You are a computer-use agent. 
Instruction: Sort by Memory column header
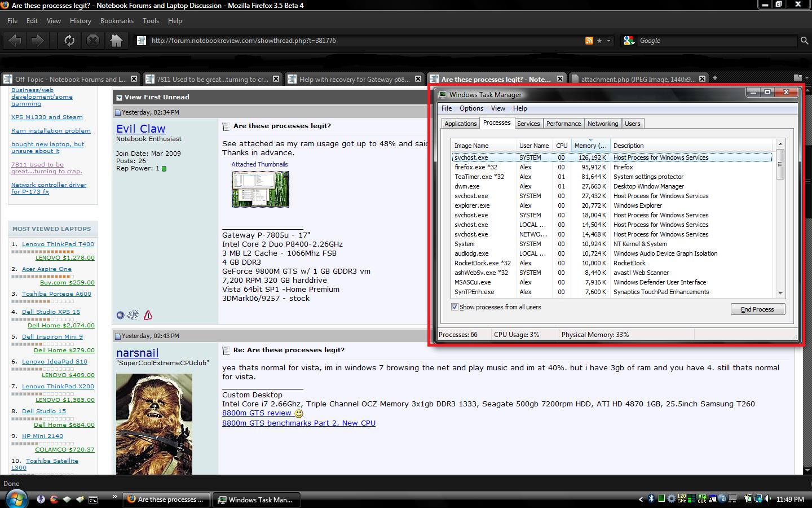pos(590,146)
